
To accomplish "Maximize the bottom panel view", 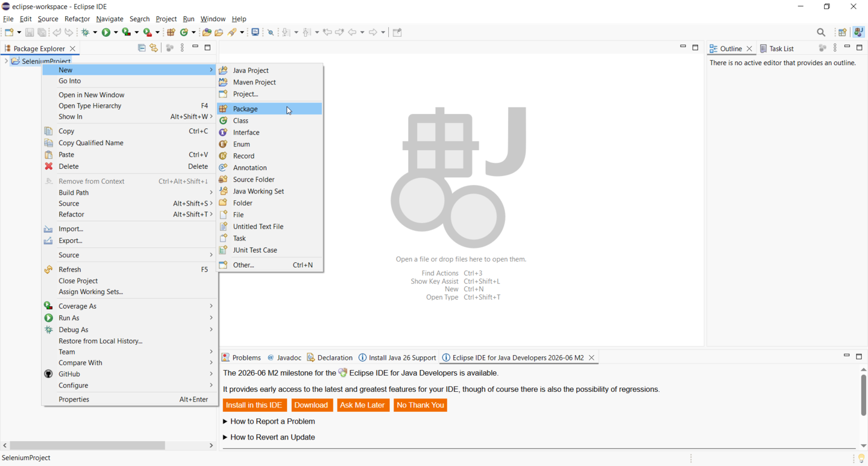I will pos(859,357).
